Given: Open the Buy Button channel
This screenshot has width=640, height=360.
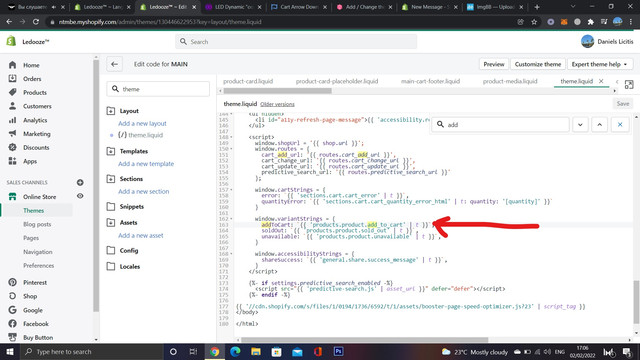Looking at the screenshot, I should pos(38,338).
